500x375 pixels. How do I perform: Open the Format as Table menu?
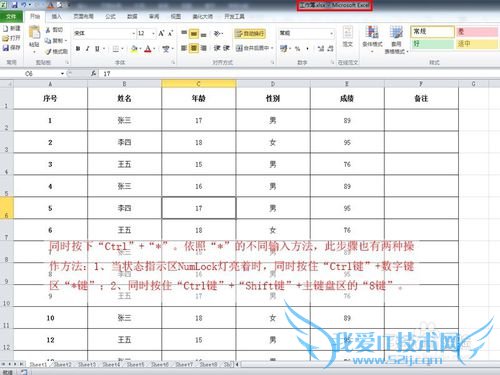(396, 39)
